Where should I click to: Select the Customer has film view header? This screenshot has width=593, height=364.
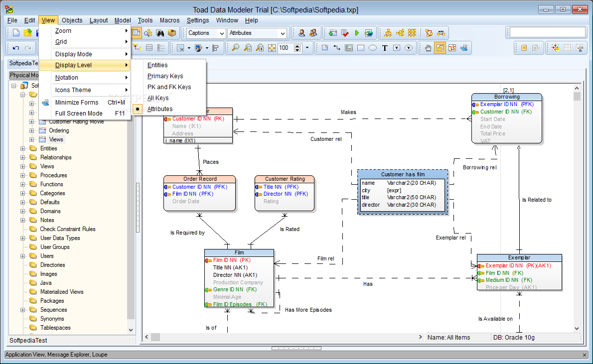tap(403, 174)
